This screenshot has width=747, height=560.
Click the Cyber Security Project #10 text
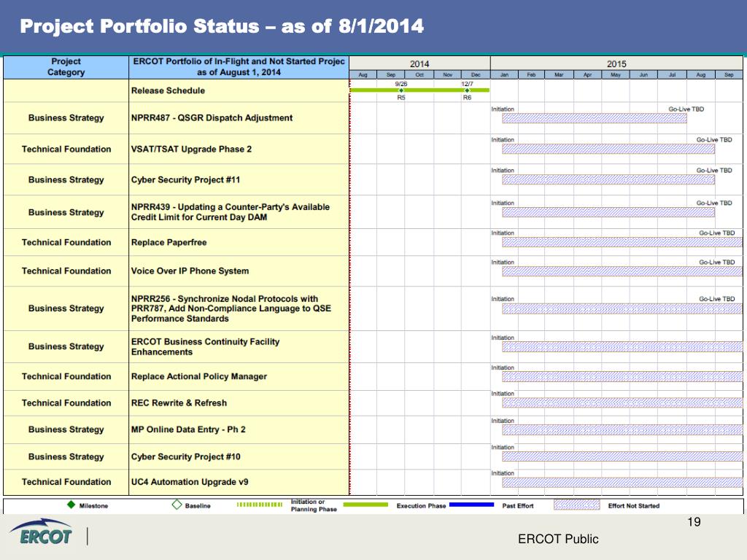click(x=186, y=456)
